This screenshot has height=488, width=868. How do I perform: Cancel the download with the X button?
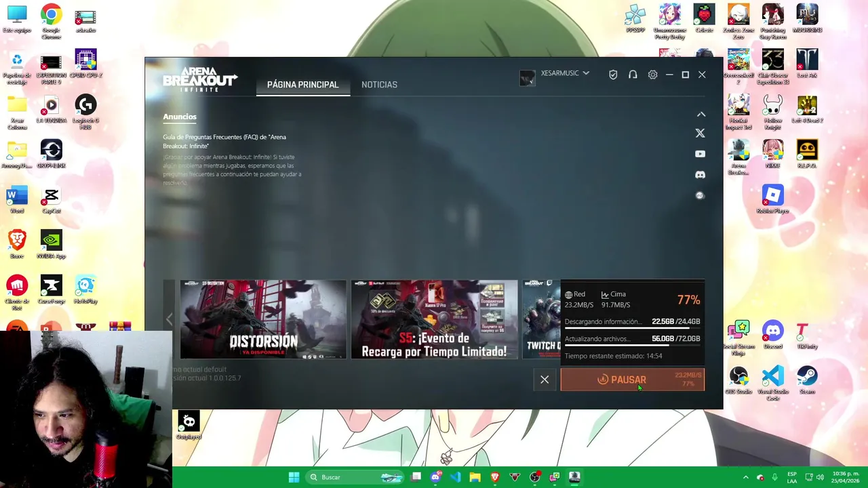pos(545,380)
